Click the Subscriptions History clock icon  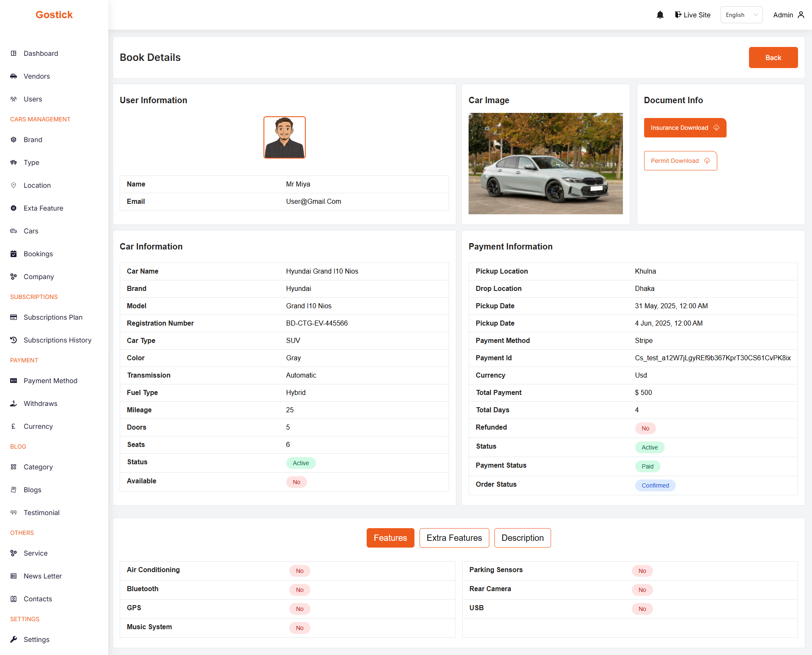click(14, 340)
